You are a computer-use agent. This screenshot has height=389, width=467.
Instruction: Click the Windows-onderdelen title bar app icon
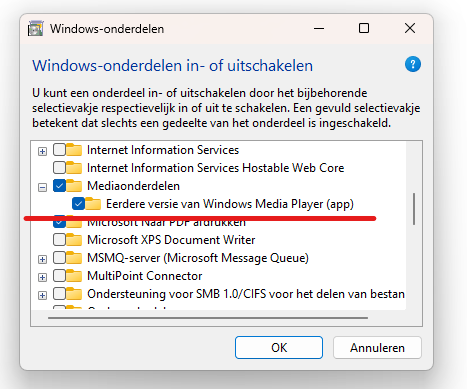[x=35, y=28]
